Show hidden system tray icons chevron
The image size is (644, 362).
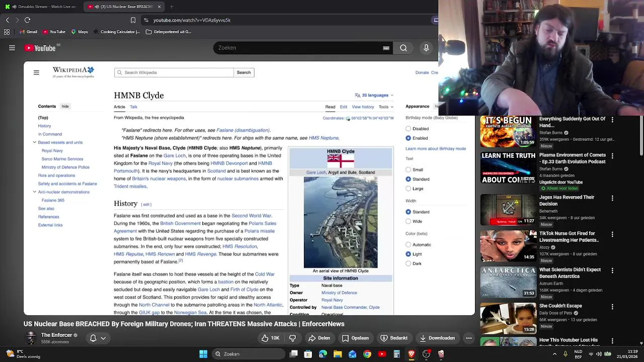[x=554, y=354]
